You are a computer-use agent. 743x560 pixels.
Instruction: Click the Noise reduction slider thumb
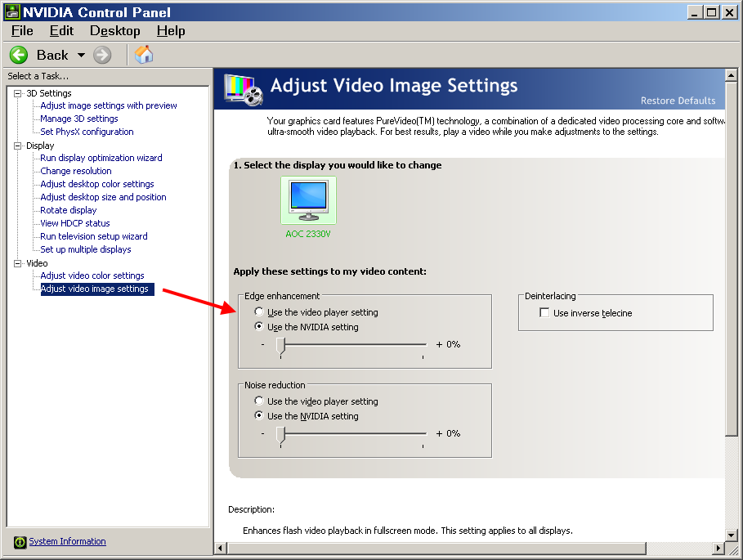pos(281,435)
